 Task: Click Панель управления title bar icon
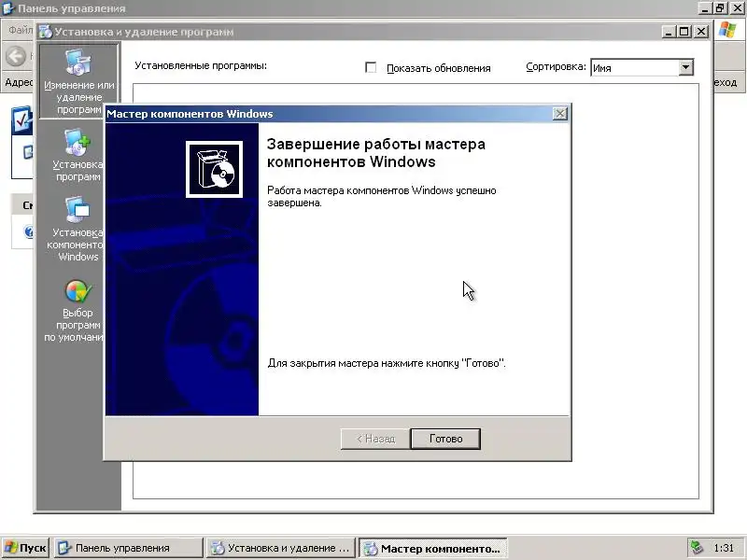point(8,8)
